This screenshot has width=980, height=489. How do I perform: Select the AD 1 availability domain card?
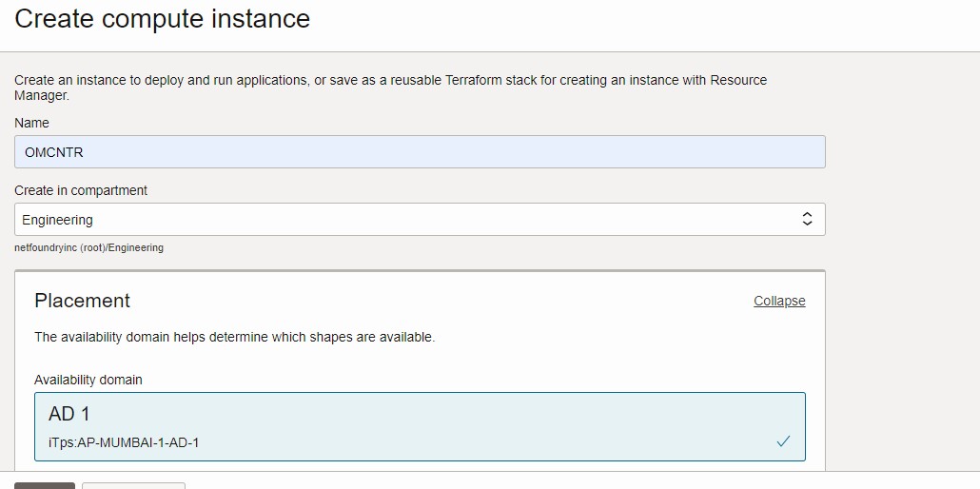pyautogui.click(x=420, y=426)
